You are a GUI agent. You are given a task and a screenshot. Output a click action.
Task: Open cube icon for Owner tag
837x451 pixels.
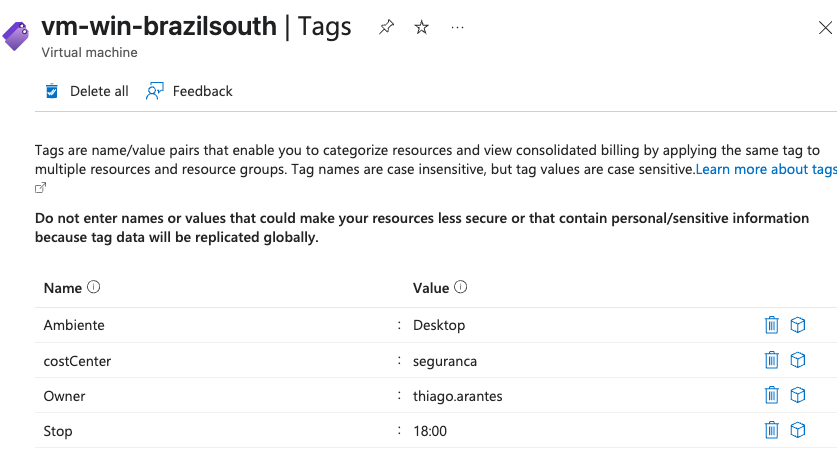pyautogui.click(x=797, y=395)
